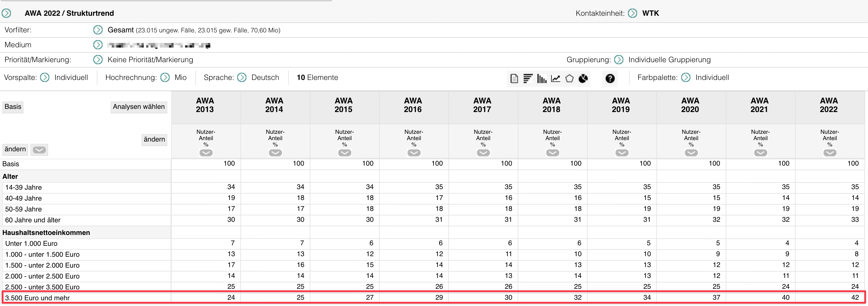Open dropdown under AWA 2015 Nutzer-Anteil

[x=345, y=153]
